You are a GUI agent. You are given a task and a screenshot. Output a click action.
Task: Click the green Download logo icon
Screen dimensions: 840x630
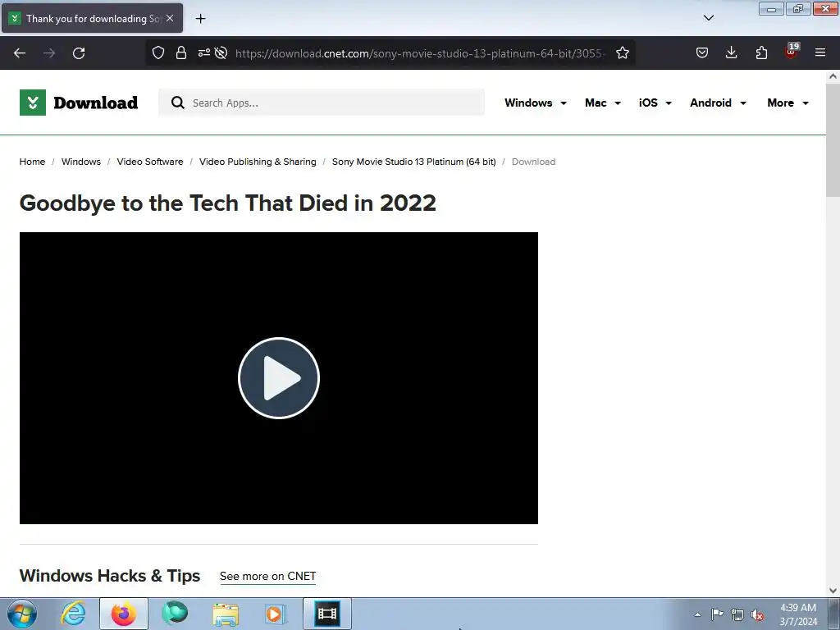pos(33,103)
